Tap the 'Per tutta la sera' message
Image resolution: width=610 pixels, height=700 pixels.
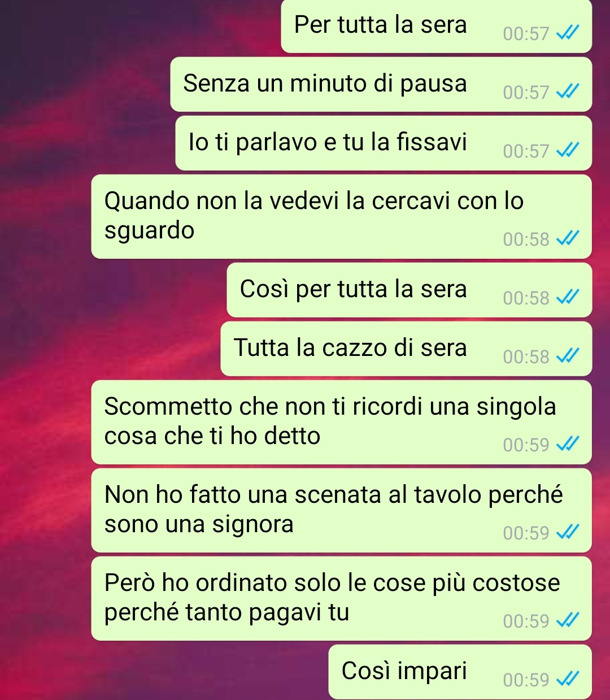[436, 26]
